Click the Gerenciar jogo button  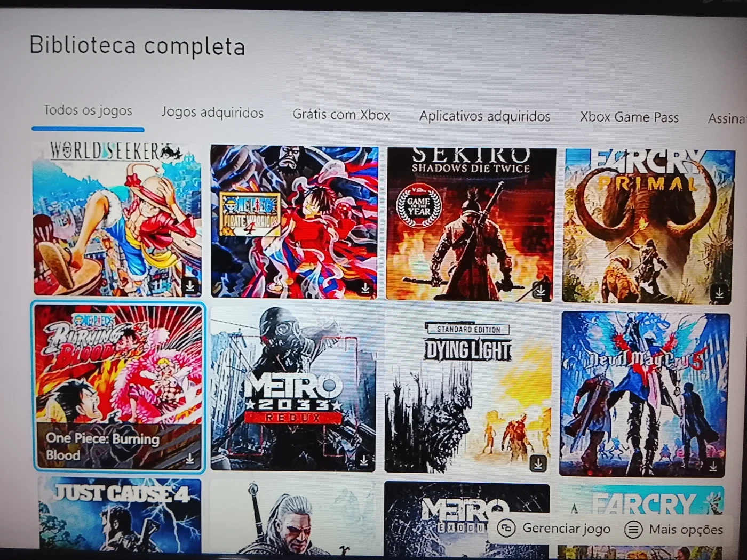[x=554, y=529]
